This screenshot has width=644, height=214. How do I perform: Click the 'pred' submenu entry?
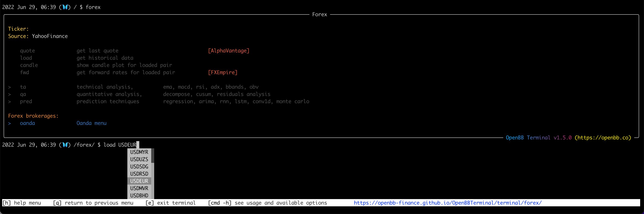[x=26, y=101]
